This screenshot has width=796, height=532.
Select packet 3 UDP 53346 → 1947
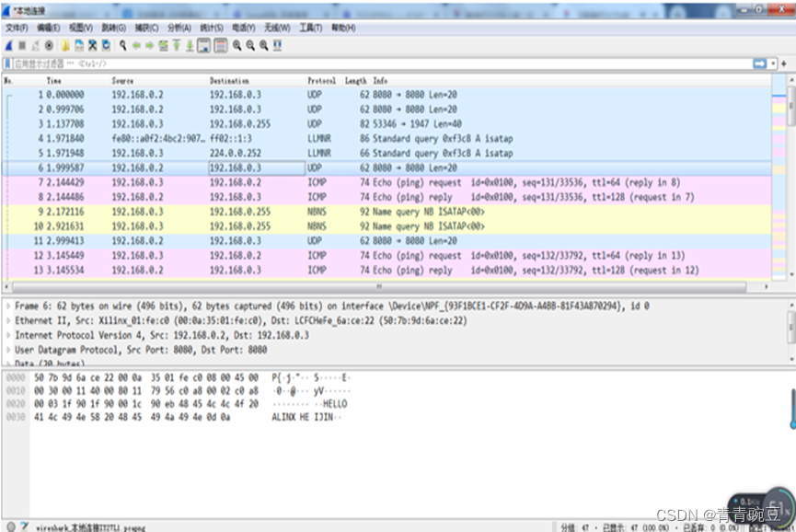(x=386, y=124)
